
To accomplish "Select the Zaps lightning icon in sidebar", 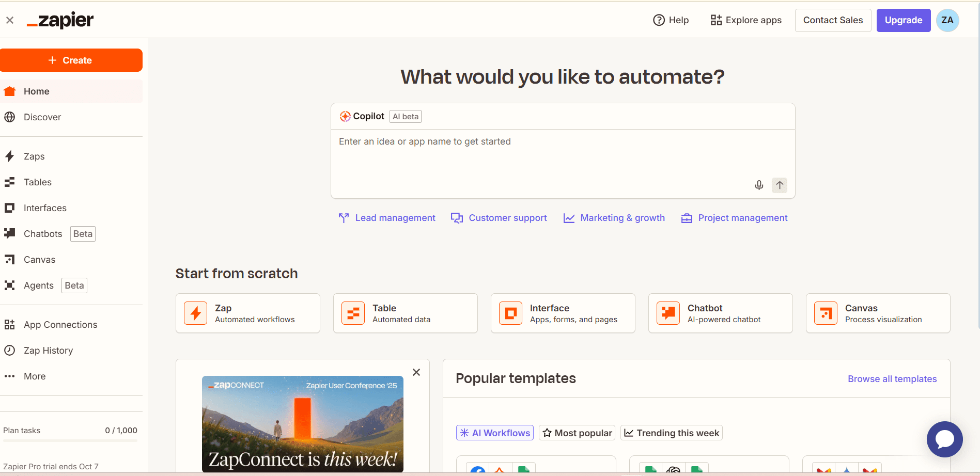I will [10, 156].
